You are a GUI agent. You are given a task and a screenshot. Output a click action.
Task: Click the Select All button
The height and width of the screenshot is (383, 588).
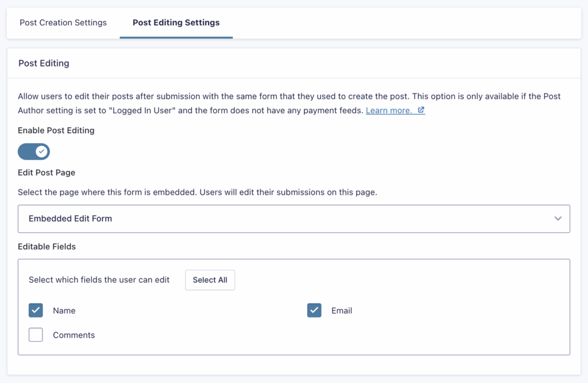210,280
